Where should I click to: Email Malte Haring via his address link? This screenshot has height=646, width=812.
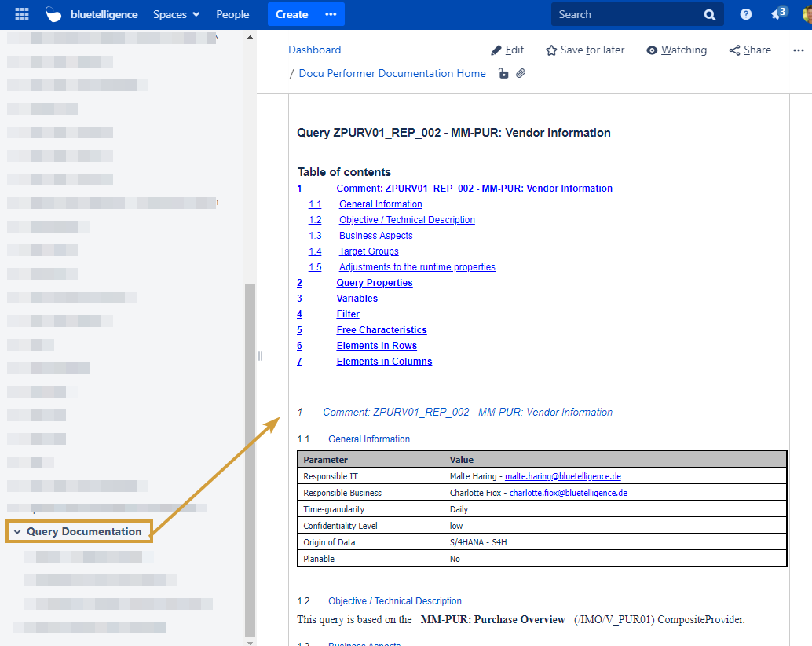pos(563,476)
